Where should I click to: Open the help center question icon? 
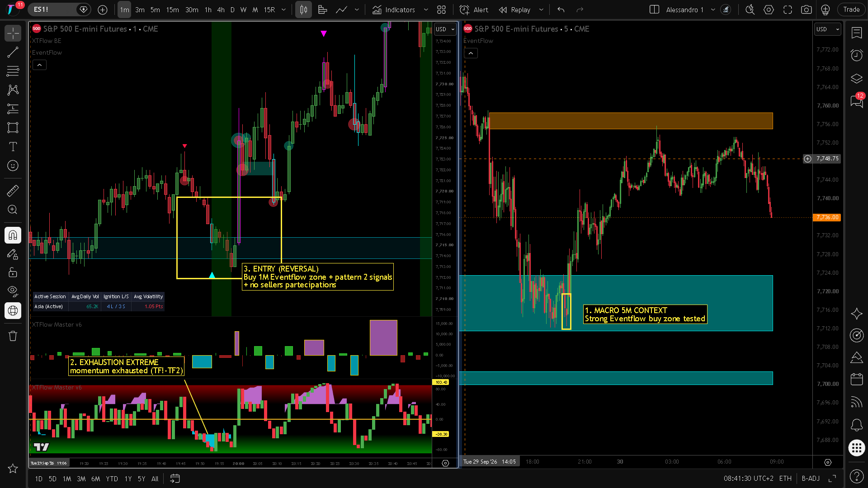857,476
